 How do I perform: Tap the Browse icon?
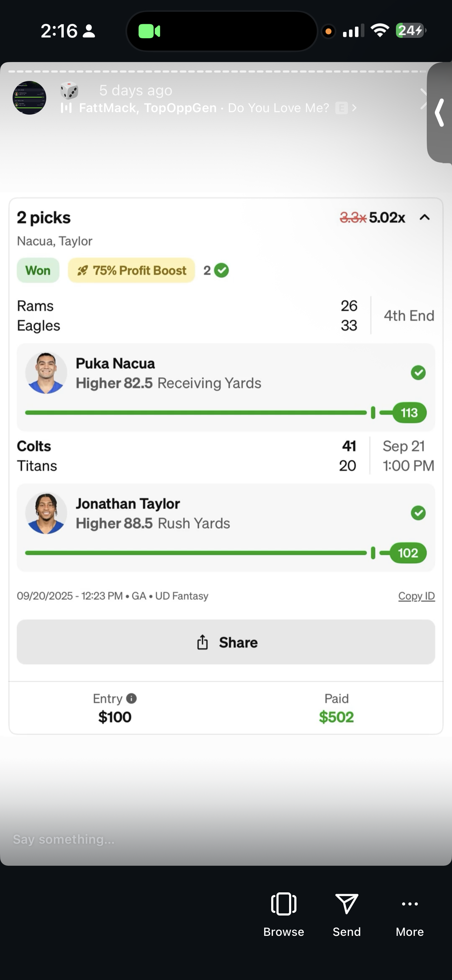pyautogui.click(x=283, y=904)
